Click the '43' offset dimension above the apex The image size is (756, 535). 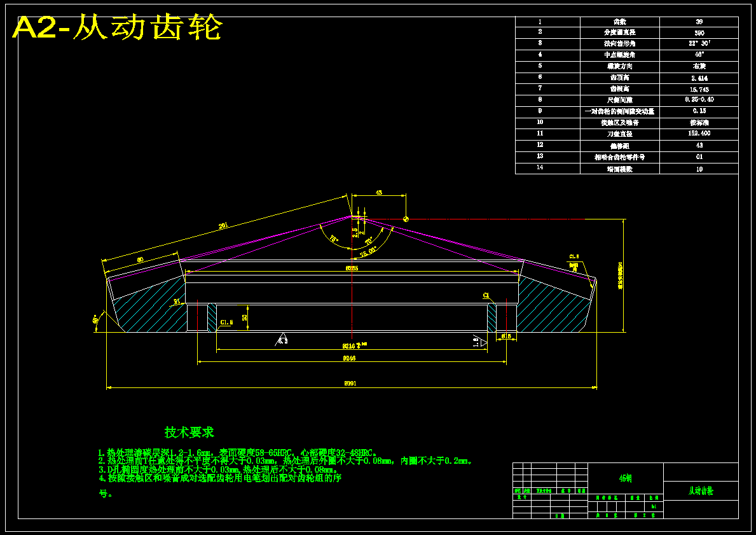point(378,192)
